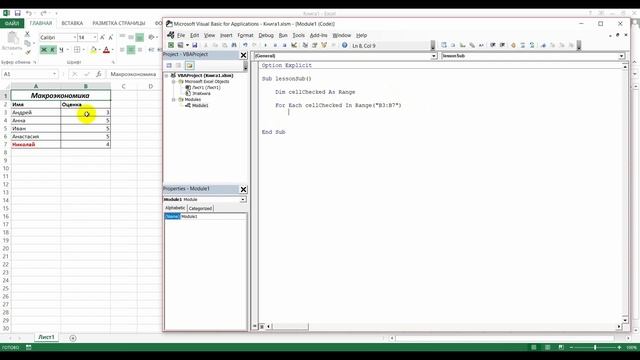
Task: Open Object Browser from toolbar icon
Action: coord(324,45)
